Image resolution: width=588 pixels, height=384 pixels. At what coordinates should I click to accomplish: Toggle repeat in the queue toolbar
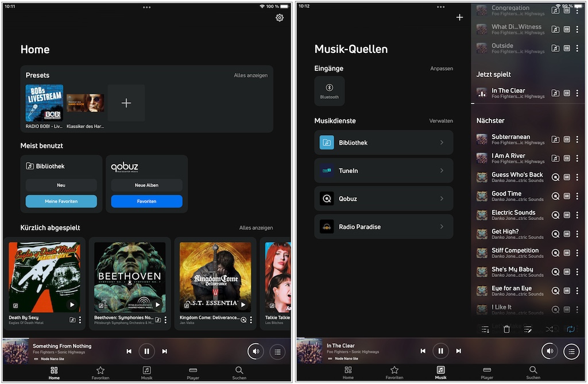[x=571, y=329]
